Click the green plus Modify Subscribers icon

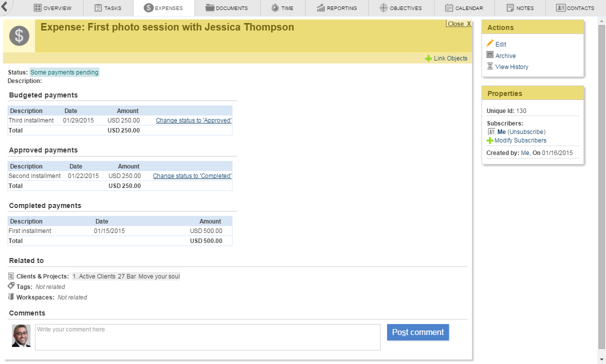[490, 140]
